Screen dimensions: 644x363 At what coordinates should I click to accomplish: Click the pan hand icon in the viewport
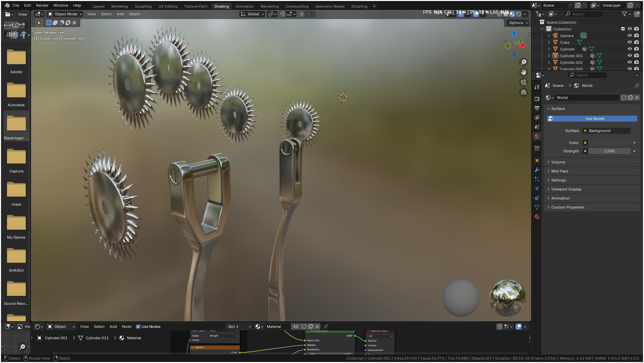[x=524, y=72]
